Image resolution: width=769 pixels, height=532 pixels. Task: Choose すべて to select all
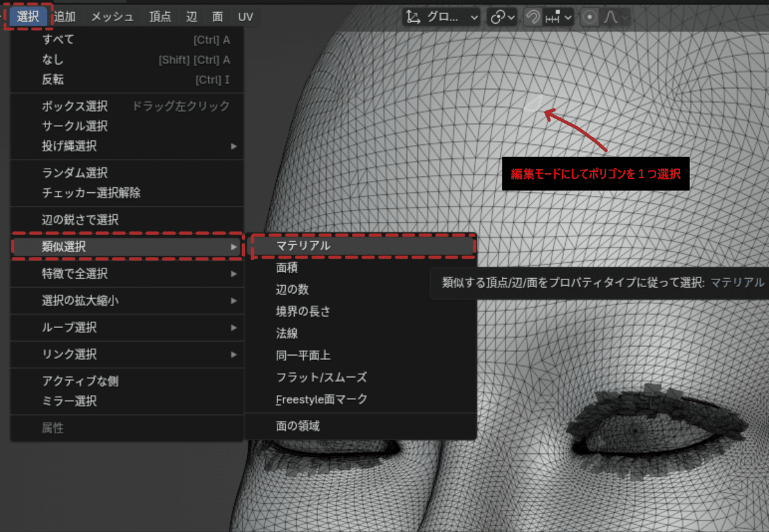tap(127, 40)
